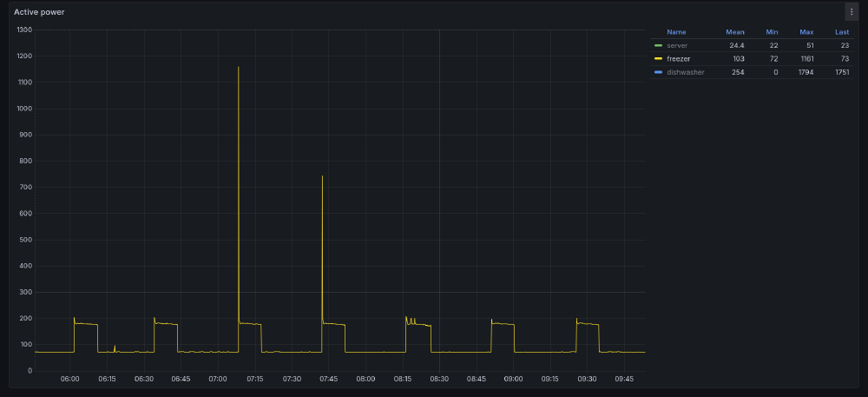The height and width of the screenshot is (397, 868).
Task: Sort legend by the Min column header
Action: point(772,32)
